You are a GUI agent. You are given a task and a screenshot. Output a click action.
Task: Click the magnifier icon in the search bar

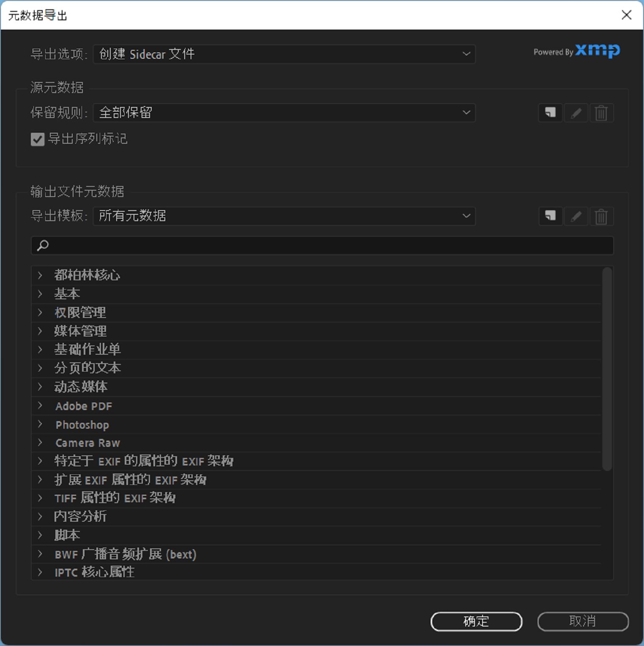click(x=42, y=245)
